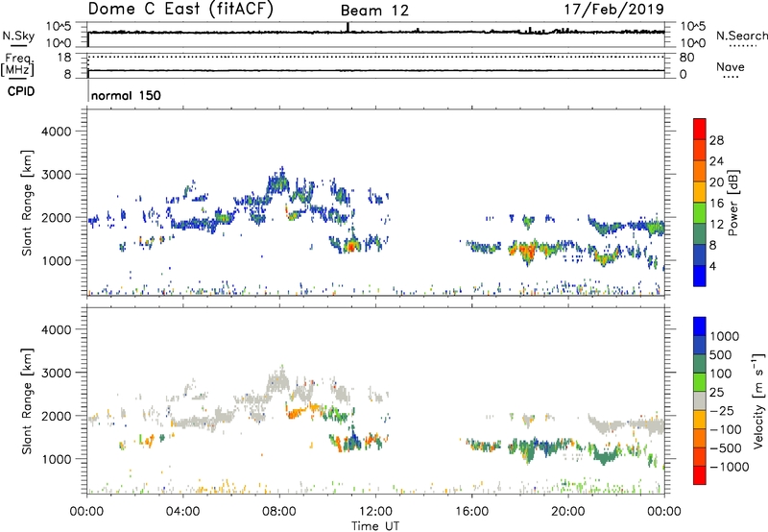Click the date '17/Feb/2019'
The image size is (768, 532).
[x=613, y=9]
